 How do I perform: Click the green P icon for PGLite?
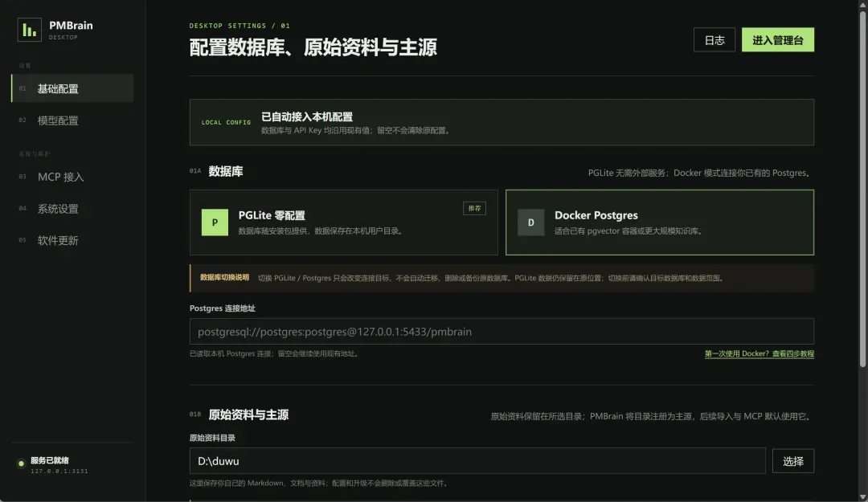(x=215, y=222)
